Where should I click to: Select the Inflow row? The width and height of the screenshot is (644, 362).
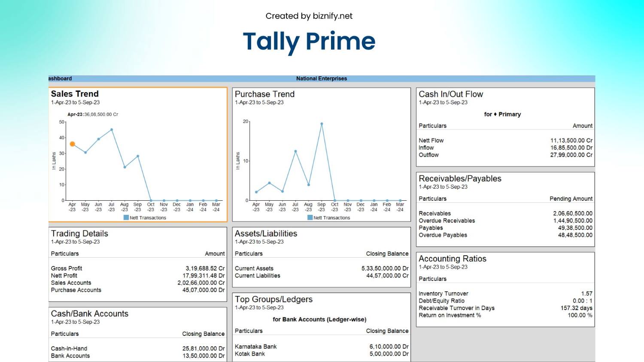[505, 148]
